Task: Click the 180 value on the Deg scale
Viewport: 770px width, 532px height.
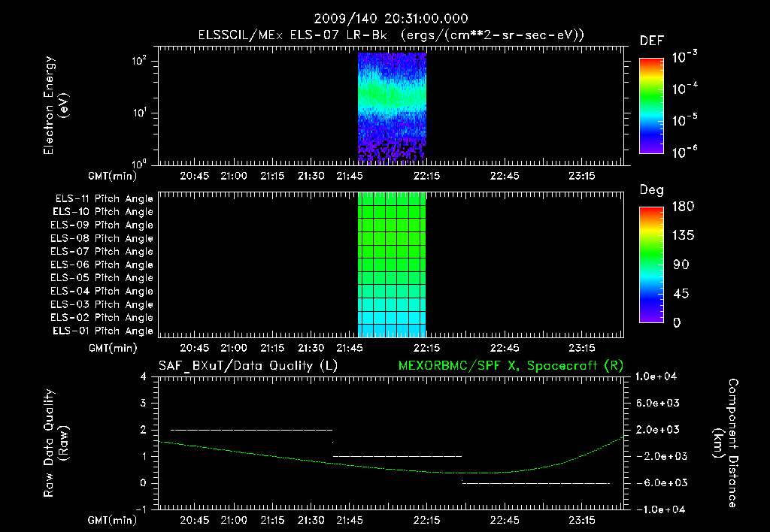Action: point(683,207)
